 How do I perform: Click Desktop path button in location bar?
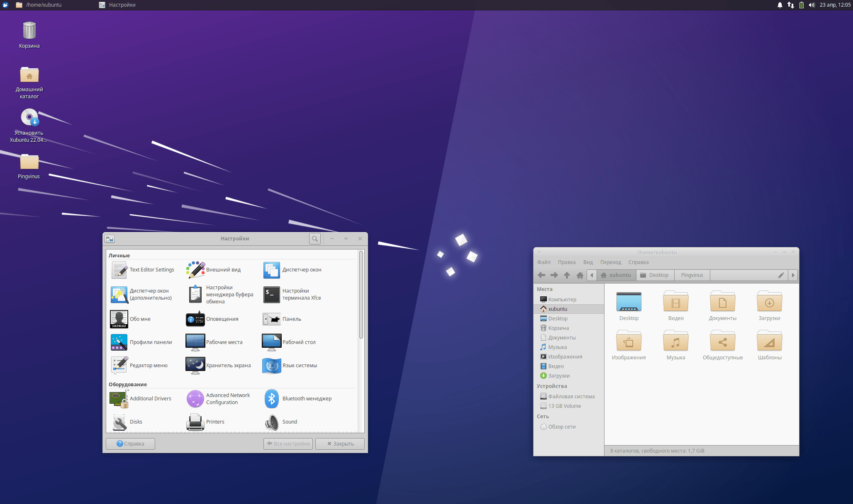point(655,275)
